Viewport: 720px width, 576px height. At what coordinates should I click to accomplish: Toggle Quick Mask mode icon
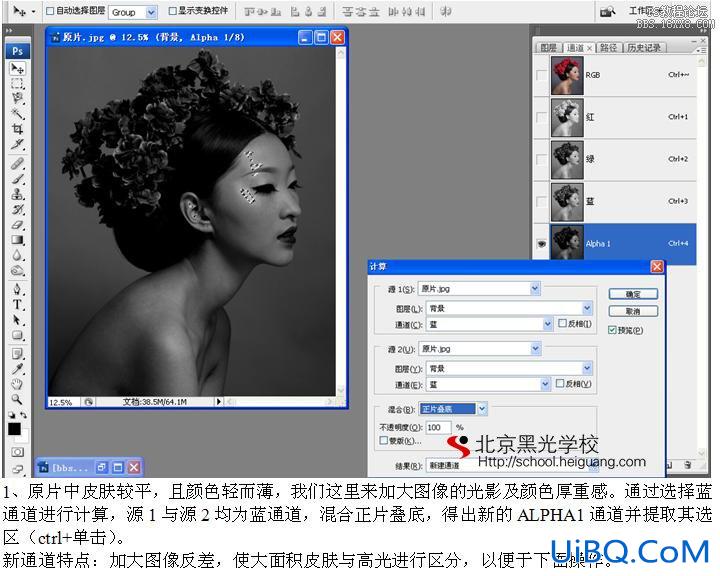coord(17,452)
